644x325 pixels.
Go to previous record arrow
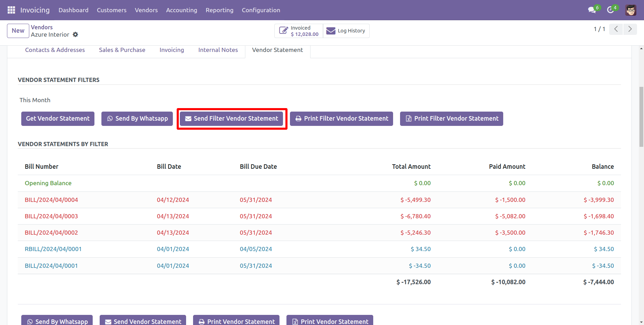point(616,29)
